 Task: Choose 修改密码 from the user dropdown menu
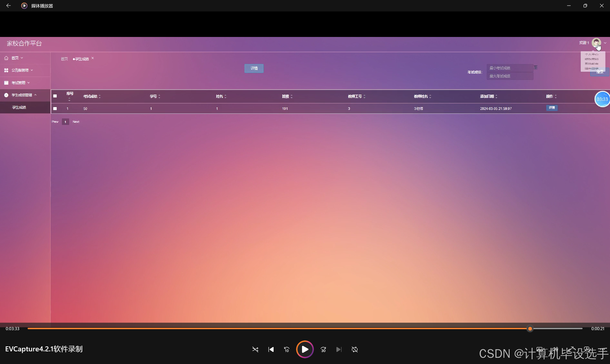[x=591, y=59]
